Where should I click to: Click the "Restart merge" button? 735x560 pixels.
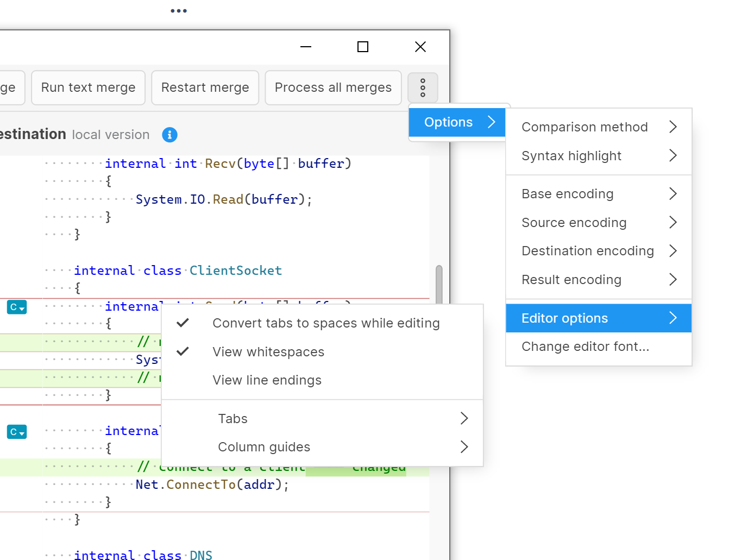[205, 87]
